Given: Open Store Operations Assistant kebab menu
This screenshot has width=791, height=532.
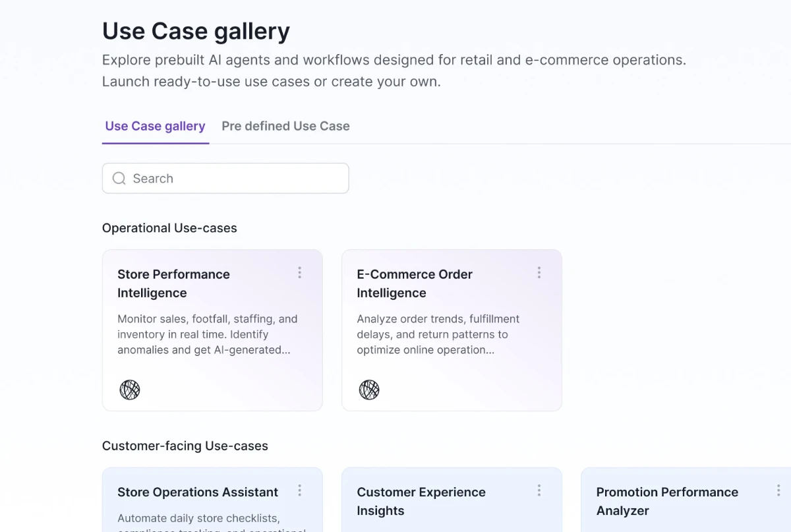Looking at the screenshot, I should (x=299, y=490).
